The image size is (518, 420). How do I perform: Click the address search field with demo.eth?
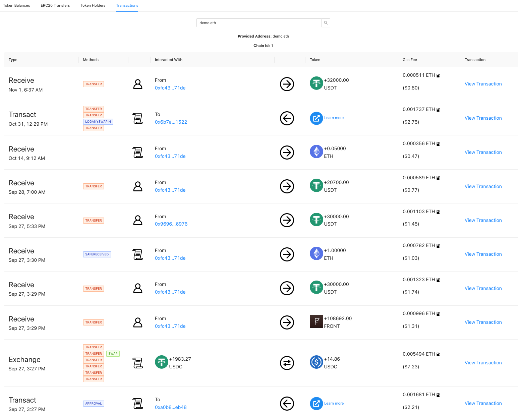pyautogui.click(x=258, y=23)
